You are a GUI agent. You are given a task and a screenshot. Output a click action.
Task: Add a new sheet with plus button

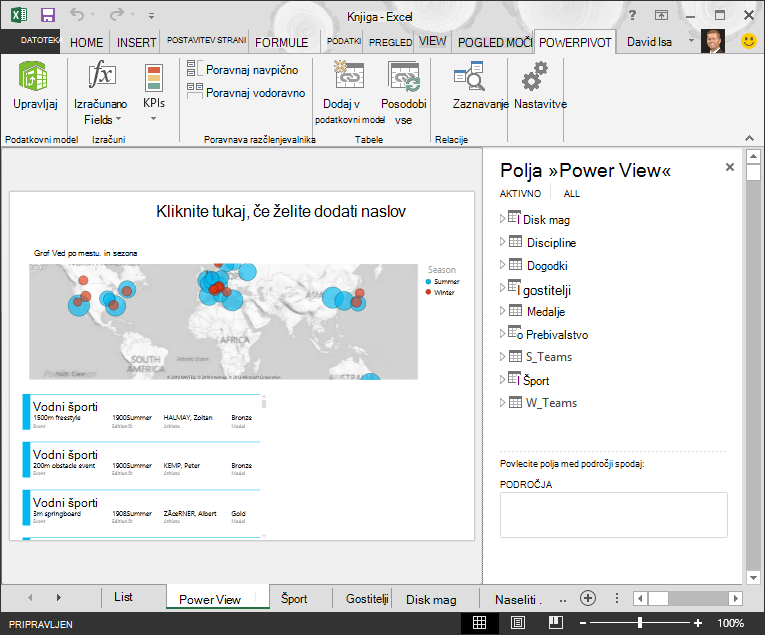pyautogui.click(x=588, y=598)
